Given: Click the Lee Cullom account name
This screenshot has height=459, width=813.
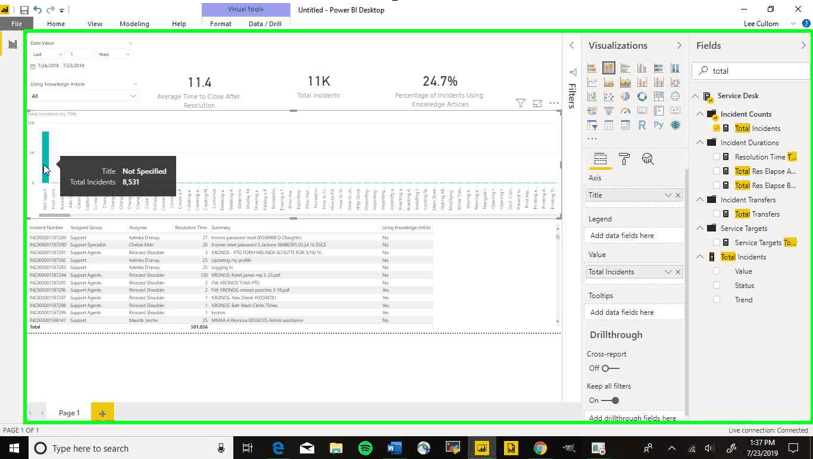Looking at the screenshot, I should click(761, 24).
